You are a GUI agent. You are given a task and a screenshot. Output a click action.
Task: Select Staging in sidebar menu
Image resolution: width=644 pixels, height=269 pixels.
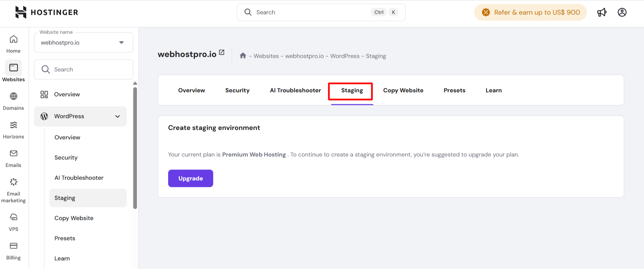88,198
